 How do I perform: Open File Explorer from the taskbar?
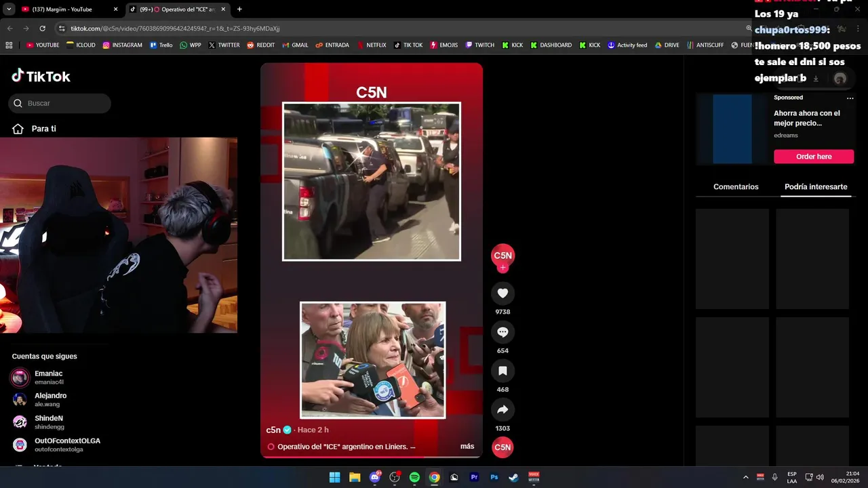(x=355, y=477)
